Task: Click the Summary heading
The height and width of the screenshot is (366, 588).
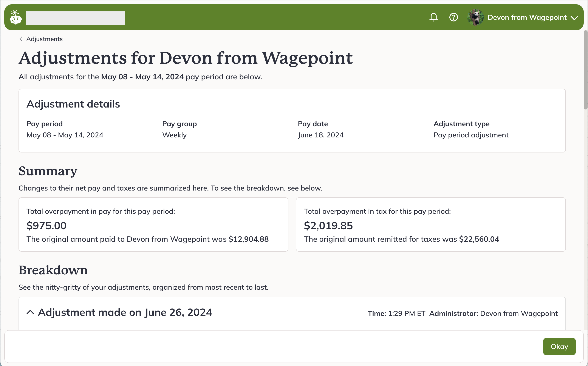Action: click(x=48, y=171)
